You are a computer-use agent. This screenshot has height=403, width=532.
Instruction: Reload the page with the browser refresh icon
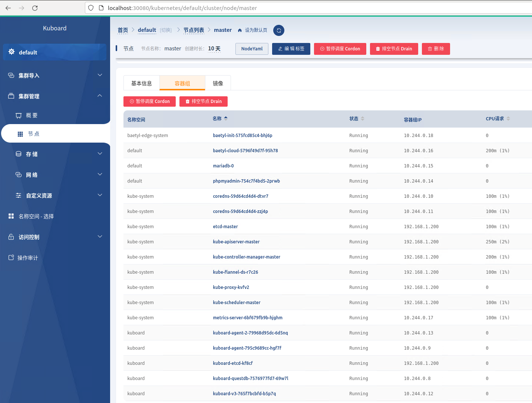(35, 8)
